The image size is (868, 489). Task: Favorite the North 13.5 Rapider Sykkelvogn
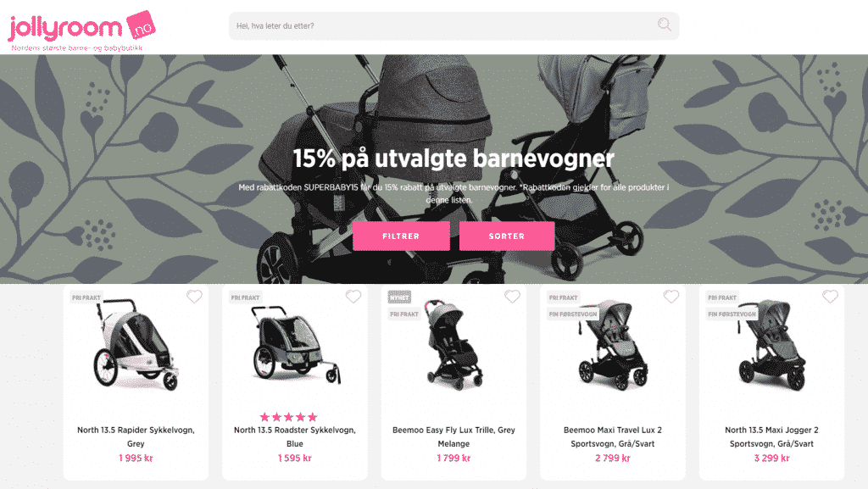tap(194, 297)
